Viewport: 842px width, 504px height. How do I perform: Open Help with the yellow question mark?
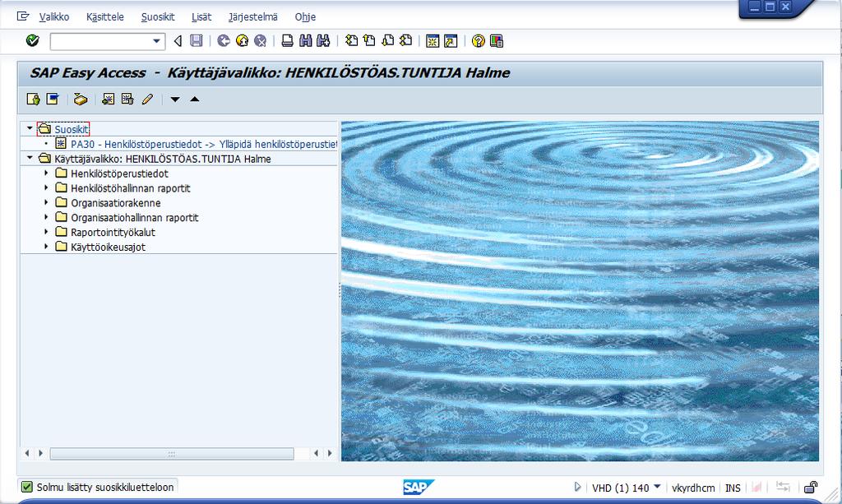(478, 41)
